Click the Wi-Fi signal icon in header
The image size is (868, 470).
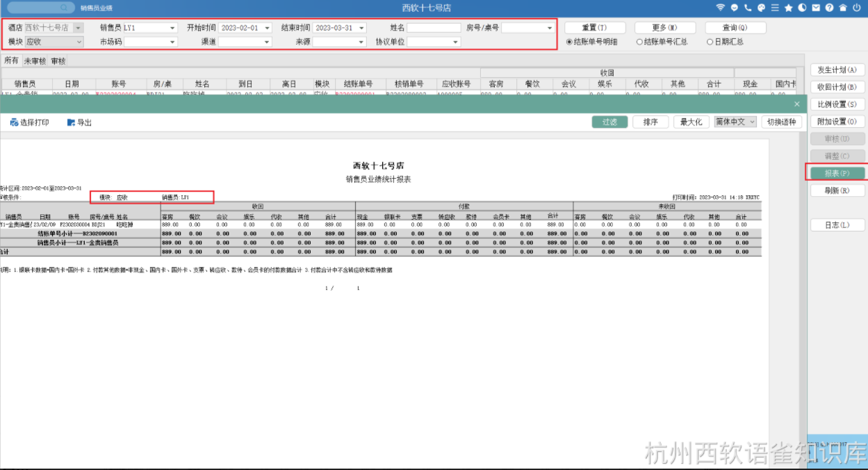720,8
